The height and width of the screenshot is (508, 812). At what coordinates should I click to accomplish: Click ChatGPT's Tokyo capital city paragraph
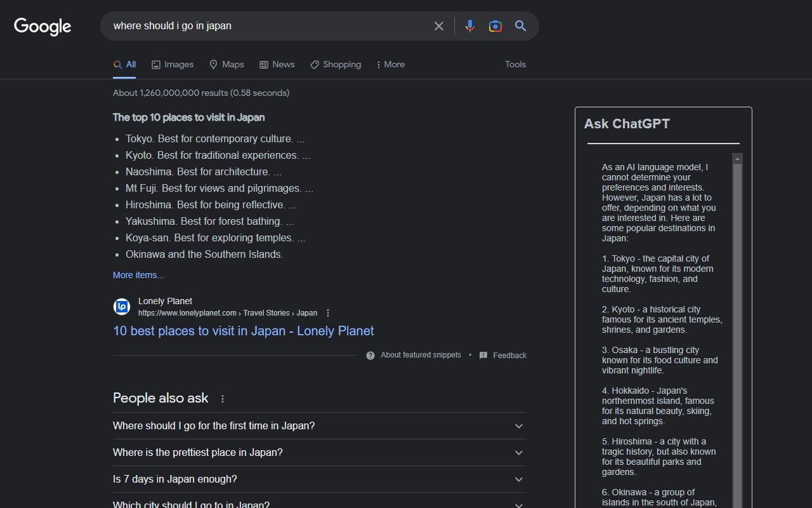[x=657, y=274]
